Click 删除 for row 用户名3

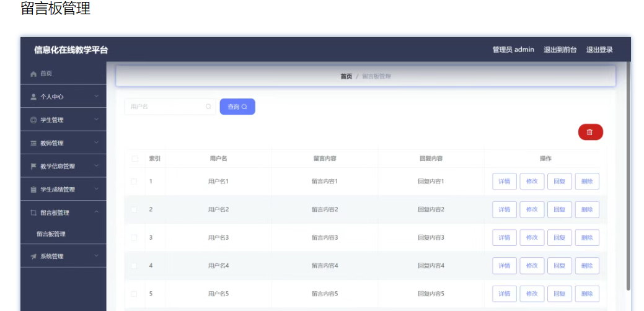(587, 237)
